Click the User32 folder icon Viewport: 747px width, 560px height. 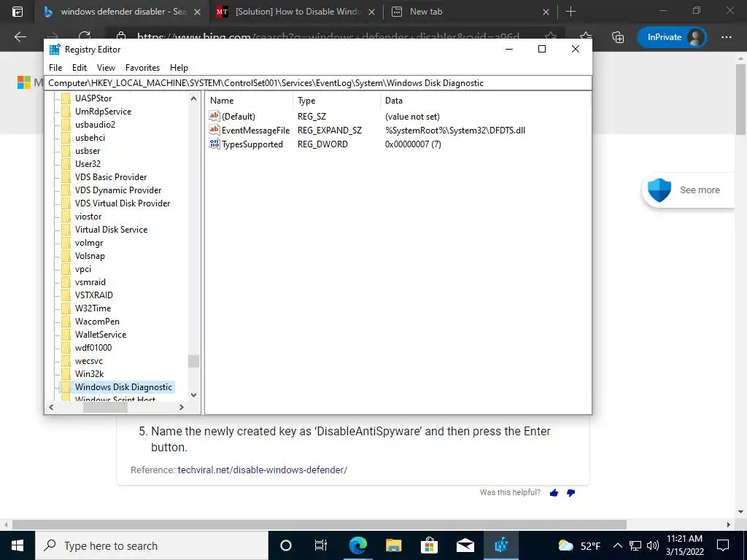click(x=66, y=164)
